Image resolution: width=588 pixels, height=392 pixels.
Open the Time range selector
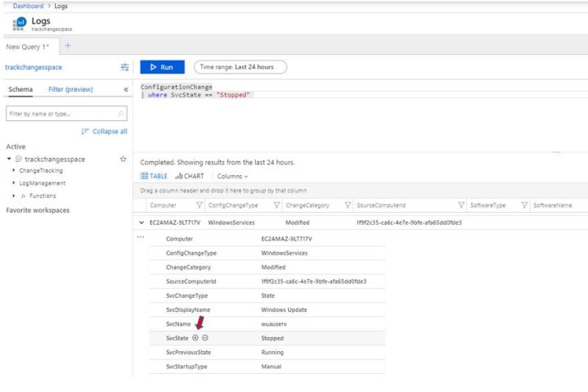click(x=240, y=66)
